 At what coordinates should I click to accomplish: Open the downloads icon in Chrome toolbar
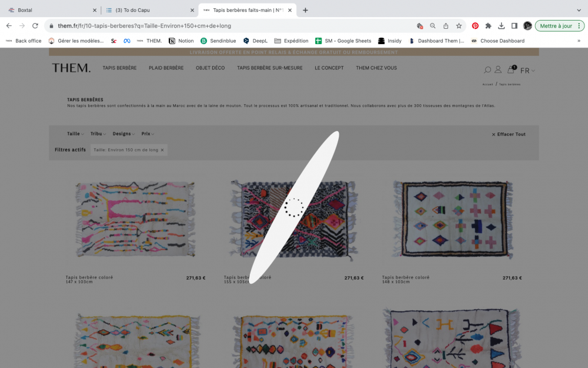pyautogui.click(x=502, y=25)
